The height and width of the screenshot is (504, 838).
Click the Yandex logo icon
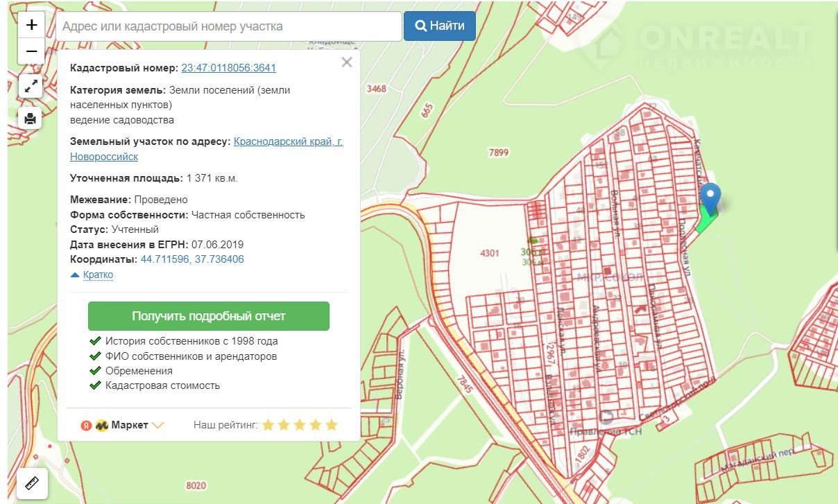coord(87,425)
